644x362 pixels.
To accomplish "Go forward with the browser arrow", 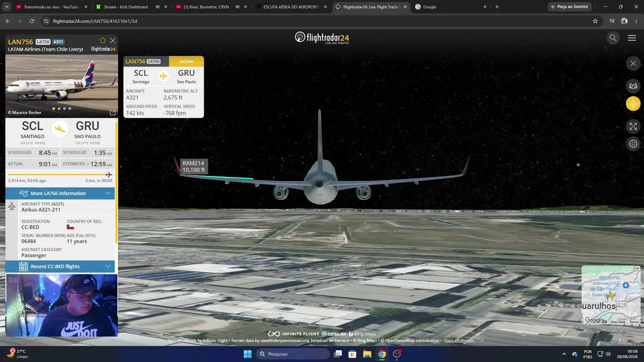I will coord(20,21).
